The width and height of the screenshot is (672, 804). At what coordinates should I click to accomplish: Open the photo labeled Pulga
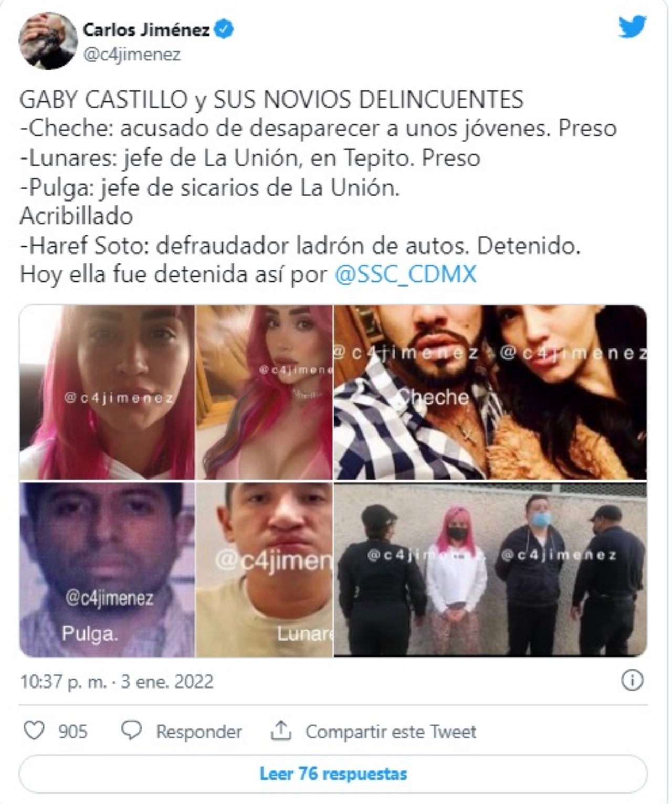pos(107,569)
